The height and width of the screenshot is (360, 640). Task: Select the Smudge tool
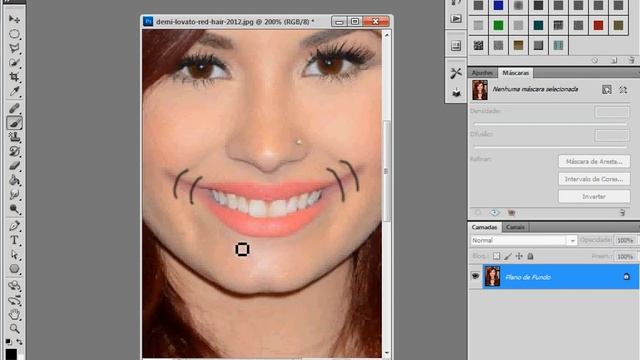click(14, 194)
